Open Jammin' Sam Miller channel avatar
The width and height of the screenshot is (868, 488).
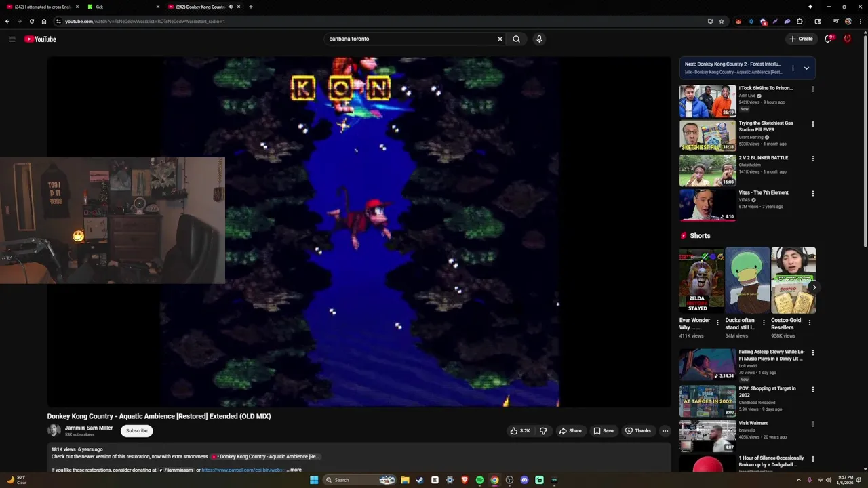click(54, 430)
